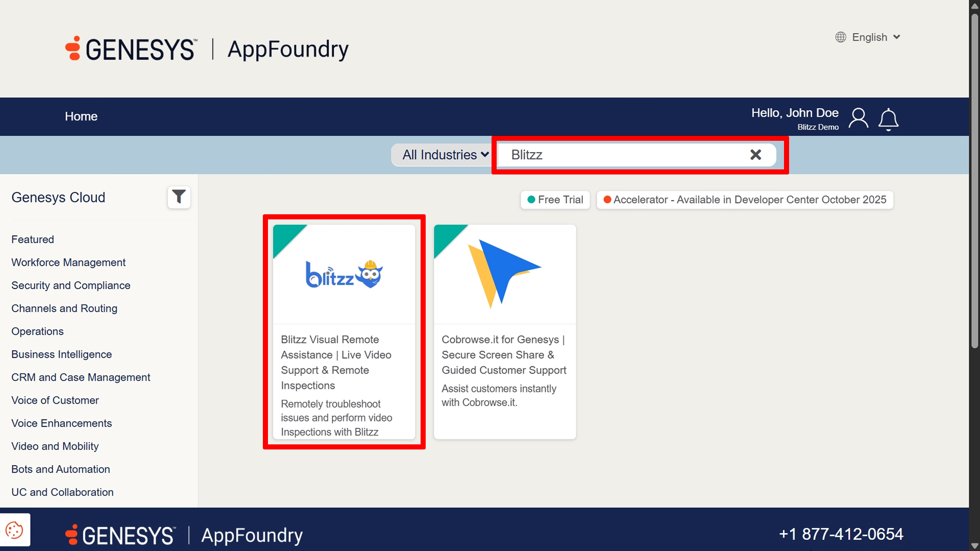
Task: Click the globe language icon
Action: tap(841, 37)
